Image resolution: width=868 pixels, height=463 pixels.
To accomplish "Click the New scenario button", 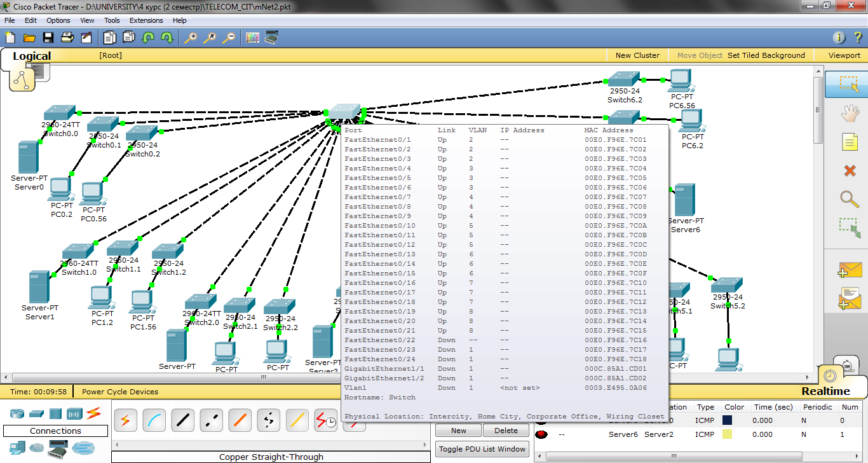I will point(459,431).
